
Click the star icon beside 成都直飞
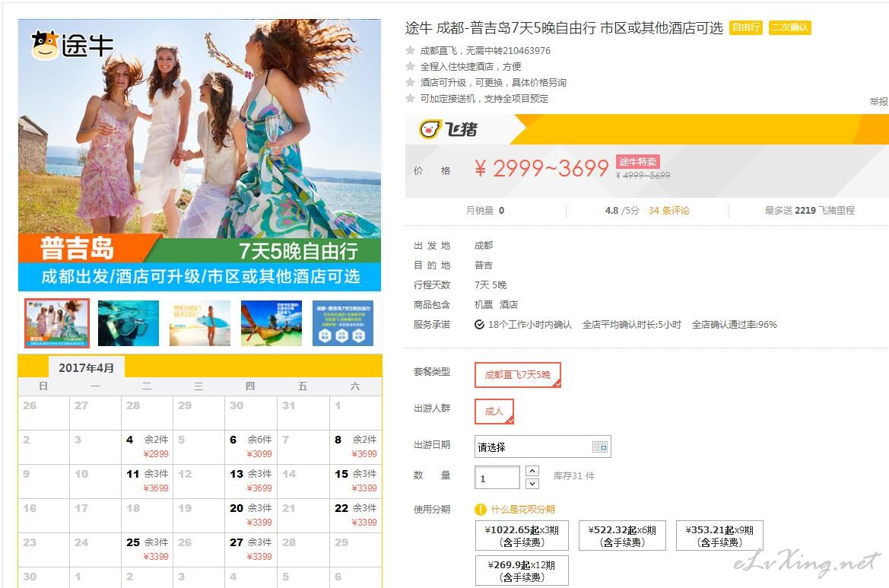point(411,50)
